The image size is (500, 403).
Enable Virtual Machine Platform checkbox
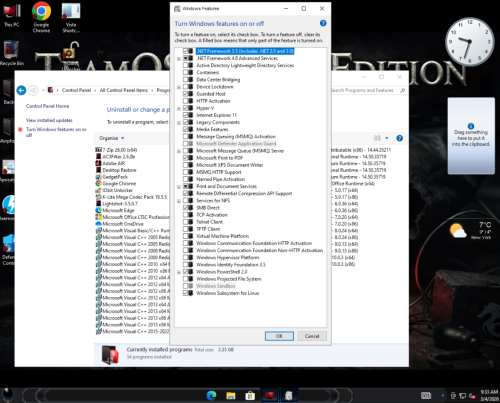(186, 236)
